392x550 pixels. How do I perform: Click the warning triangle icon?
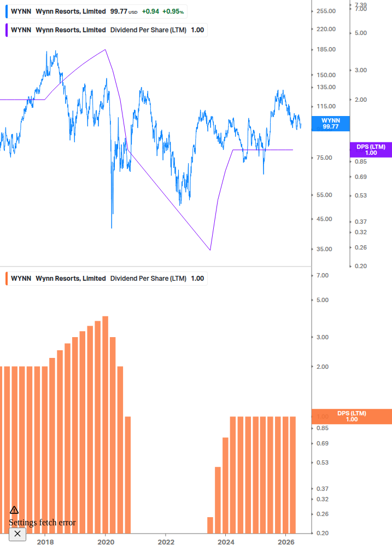point(14,510)
